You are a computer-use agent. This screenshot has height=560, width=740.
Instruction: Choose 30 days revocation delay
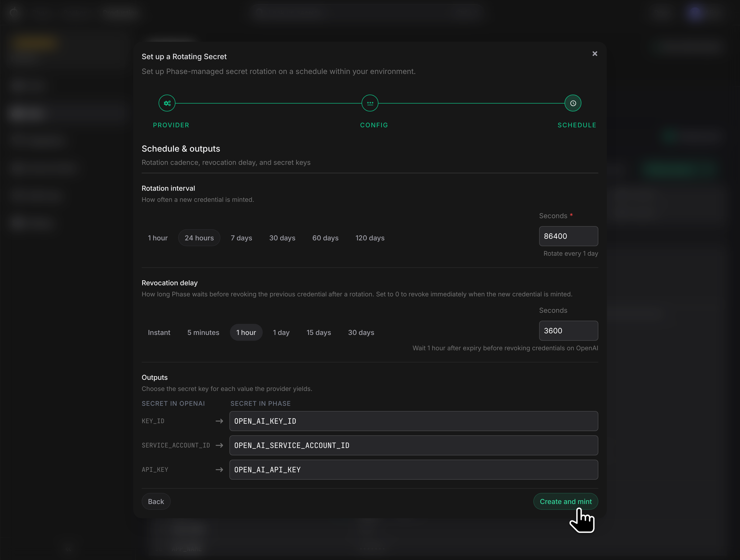tap(361, 332)
